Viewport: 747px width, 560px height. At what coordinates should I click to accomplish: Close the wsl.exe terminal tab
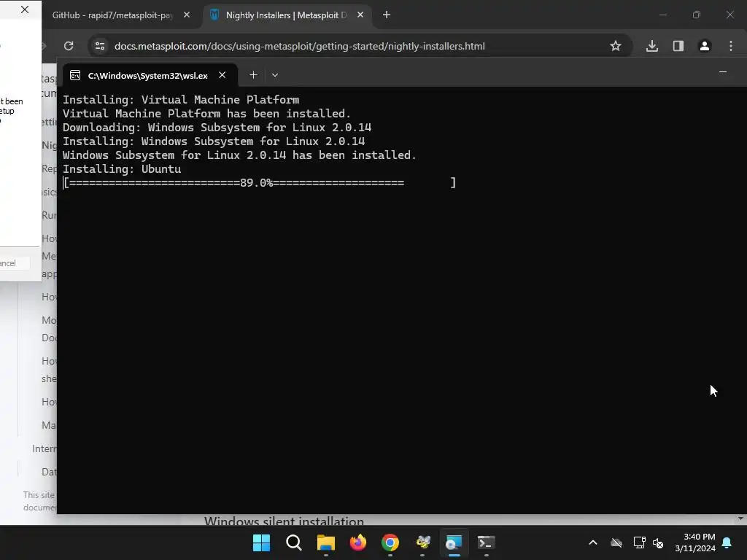pyautogui.click(x=222, y=75)
